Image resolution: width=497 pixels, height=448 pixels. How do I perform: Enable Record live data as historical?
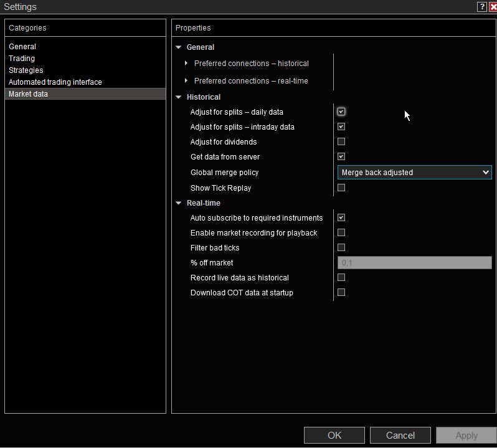point(341,278)
